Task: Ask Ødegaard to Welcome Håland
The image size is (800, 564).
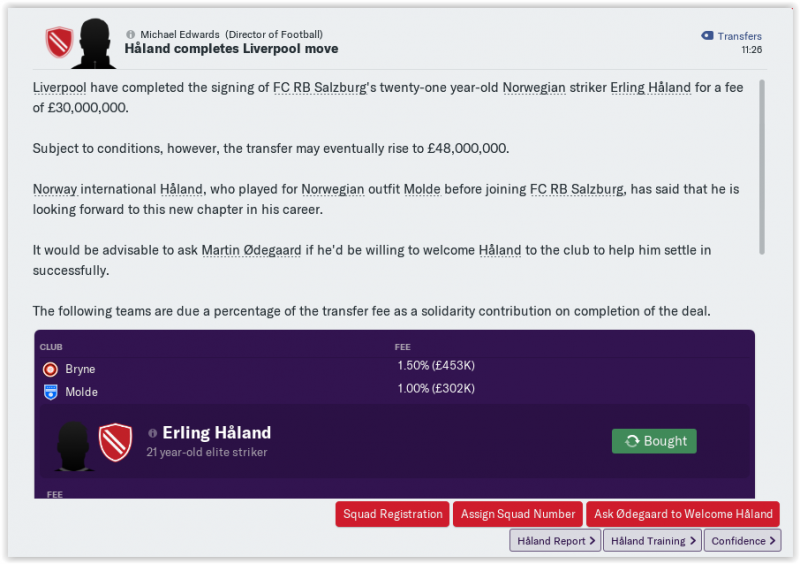Action: [683, 514]
